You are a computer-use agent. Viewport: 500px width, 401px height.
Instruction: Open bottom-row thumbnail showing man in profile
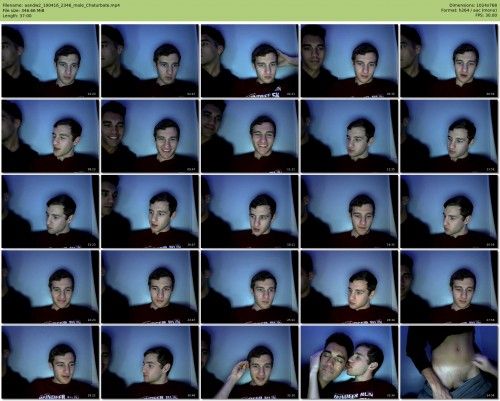tap(150, 362)
